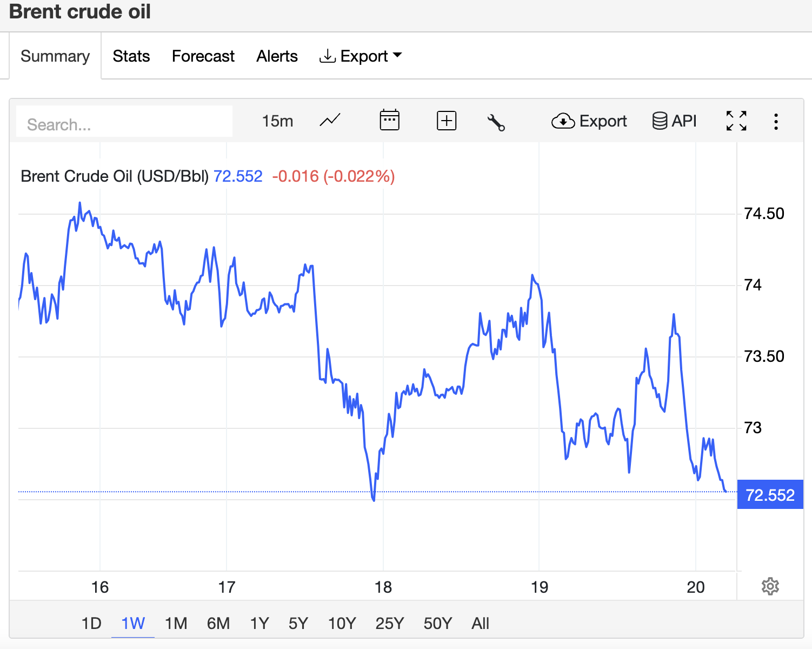
Task: Click the date 20 axis label
Action: pyautogui.click(x=696, y=587)
